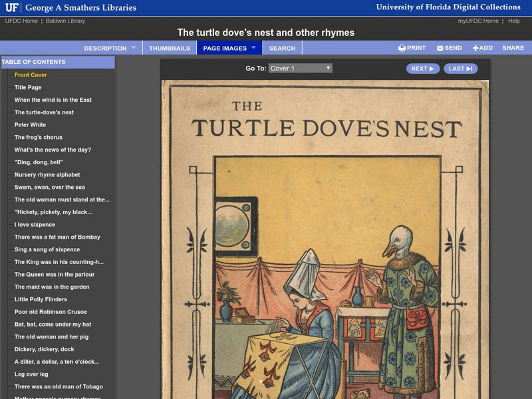Switch to the Thumbnails tab
Viewport: 532px width, 399px height.
click(x=169, y=49)
